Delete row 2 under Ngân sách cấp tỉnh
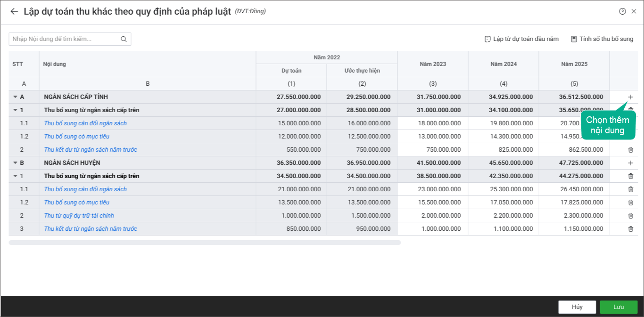Image resolution: width=644 pixels, height=317 pixels. click(x=630, y=150)
